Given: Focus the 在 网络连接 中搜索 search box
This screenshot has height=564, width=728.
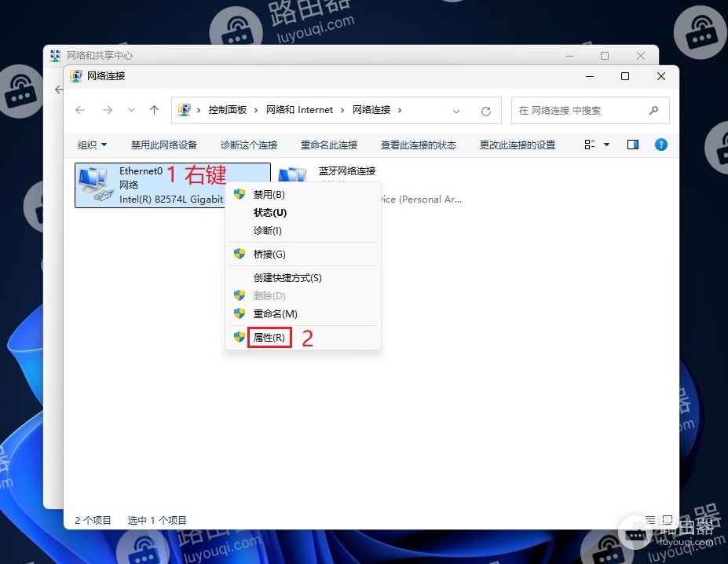Looking at the screenshot, I should click(590, 111).
